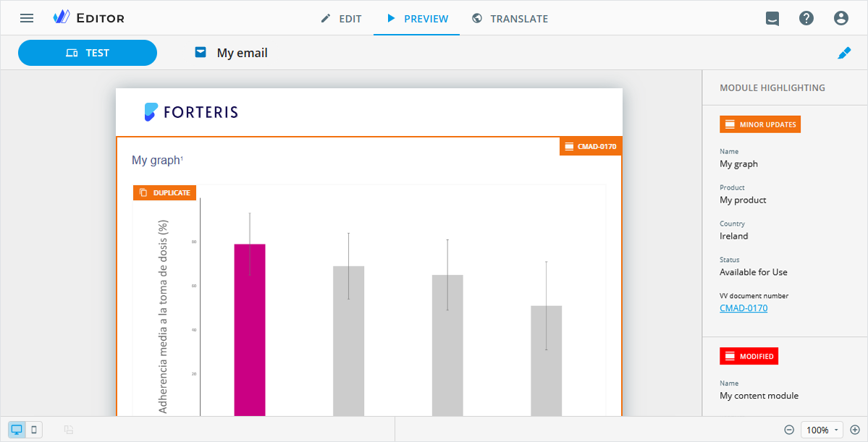This screenshot has height=442, width=868.
Task: Click the magenta bar in graph
Action: click(250, 330)
